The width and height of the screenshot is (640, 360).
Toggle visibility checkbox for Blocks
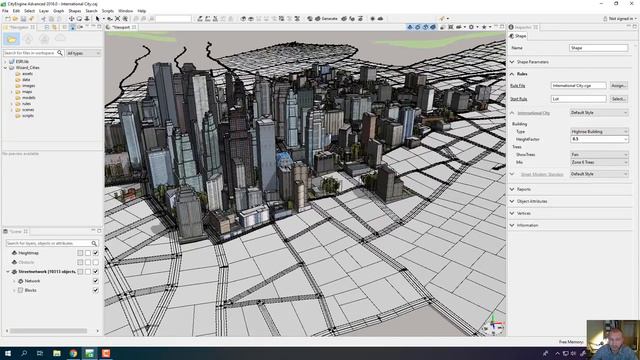96,290
